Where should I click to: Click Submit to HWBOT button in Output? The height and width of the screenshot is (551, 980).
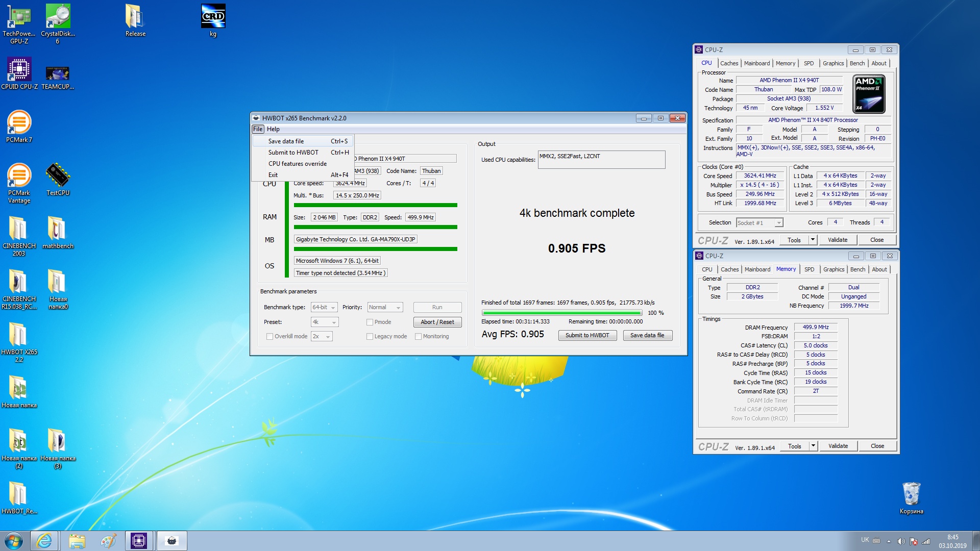[587, 335]
